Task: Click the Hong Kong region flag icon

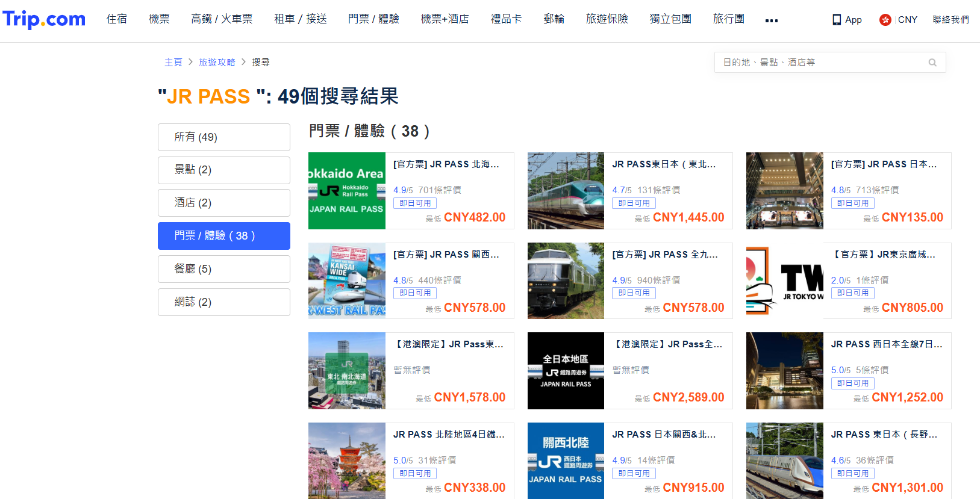Action: [x=885, y=20]
